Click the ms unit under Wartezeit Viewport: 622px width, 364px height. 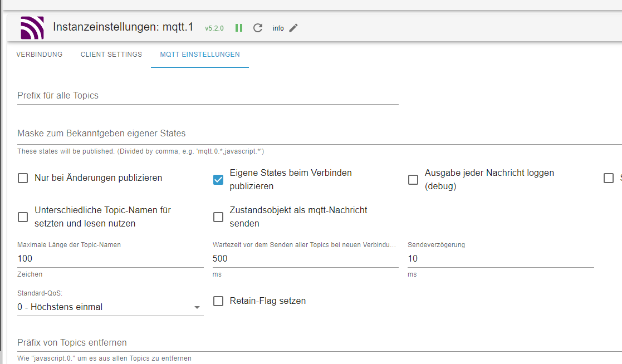pos(217,274)
